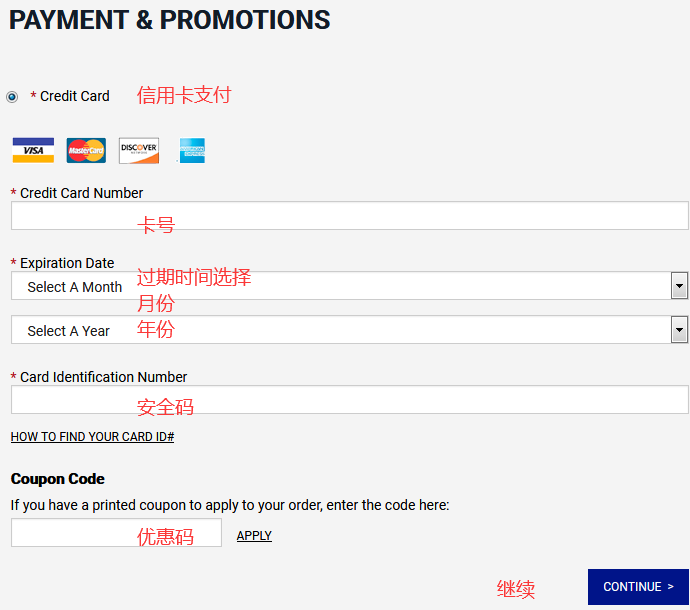Image resolution: width=690 pixels, height=610 pixels.
Task: Click the MasterCard logo icon
Action: [x=86, y=151]
